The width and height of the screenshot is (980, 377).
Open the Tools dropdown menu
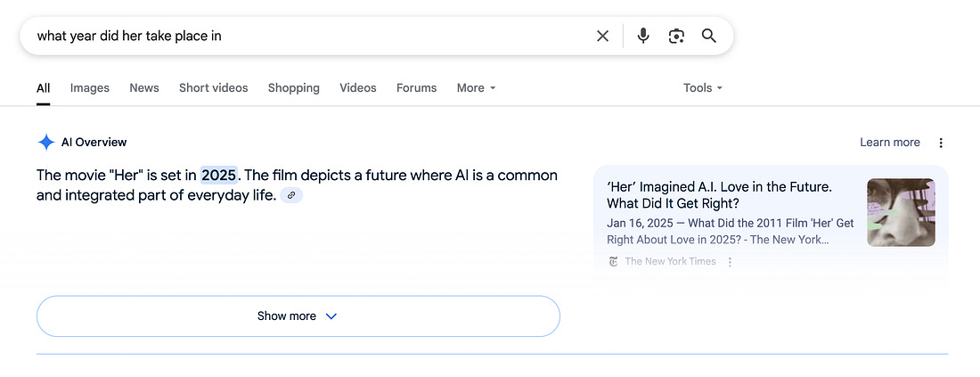coord(703,88)
